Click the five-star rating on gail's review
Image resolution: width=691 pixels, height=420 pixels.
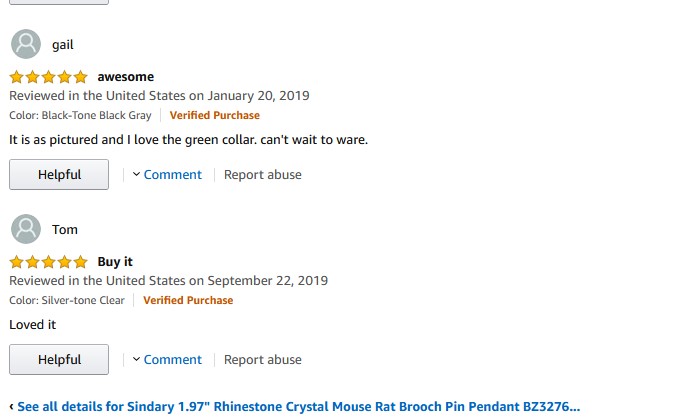coord(48,77)
